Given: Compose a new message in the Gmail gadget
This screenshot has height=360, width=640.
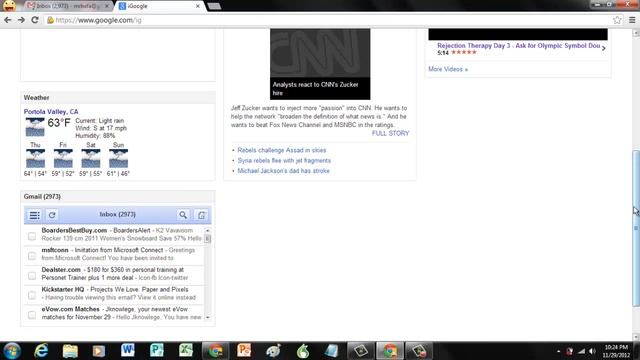Looking at the screenshot, I should (201, 215).
